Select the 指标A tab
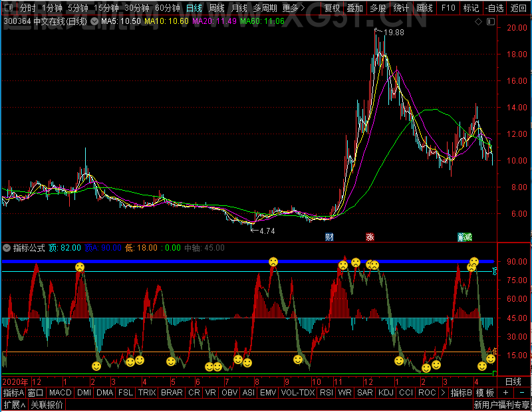 point(13,393)
